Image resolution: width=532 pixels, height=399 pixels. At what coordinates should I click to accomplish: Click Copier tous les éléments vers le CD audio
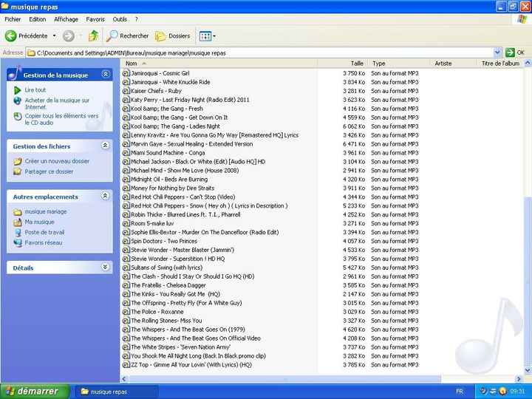[x=61, y=120]
